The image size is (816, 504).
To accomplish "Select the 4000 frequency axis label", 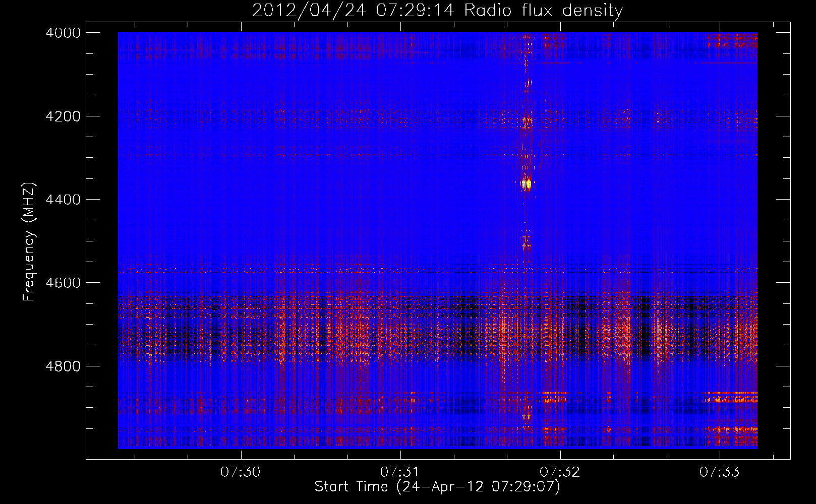I will pos(63,33).
